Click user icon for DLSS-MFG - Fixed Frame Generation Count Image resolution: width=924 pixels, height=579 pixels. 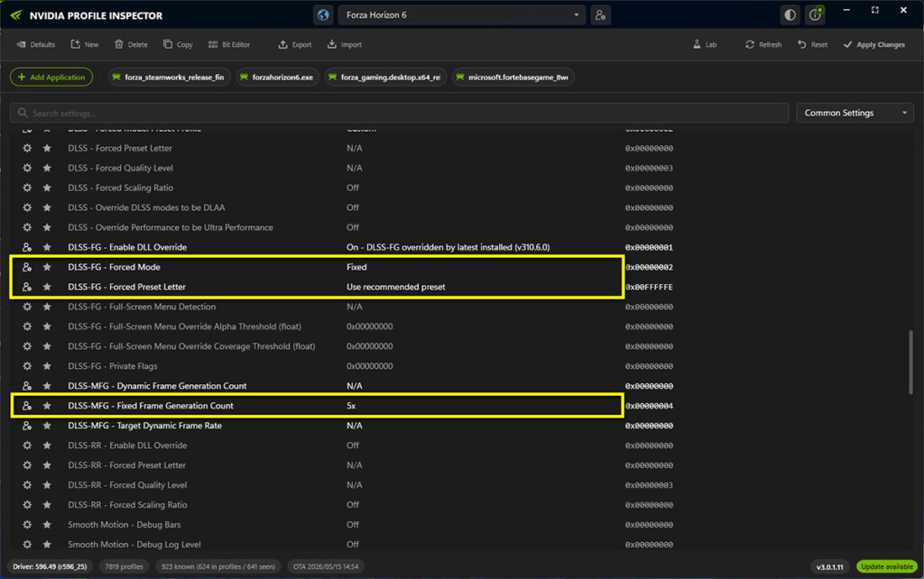(27, 406)
